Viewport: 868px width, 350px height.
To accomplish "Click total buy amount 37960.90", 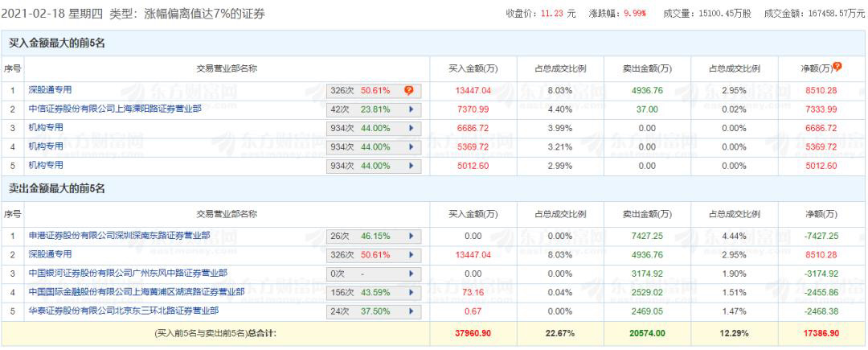I will [x=473, y=333].
